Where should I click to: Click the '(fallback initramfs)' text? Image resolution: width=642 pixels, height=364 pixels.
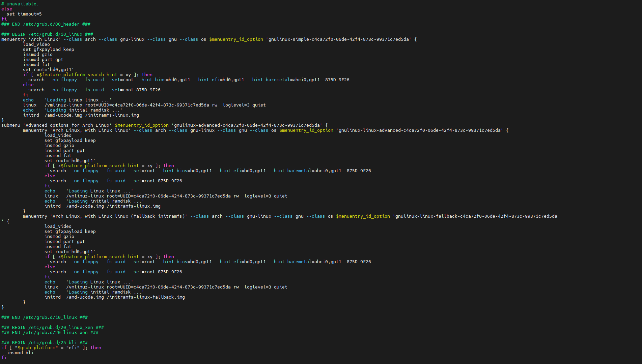(x=158, y=216)
